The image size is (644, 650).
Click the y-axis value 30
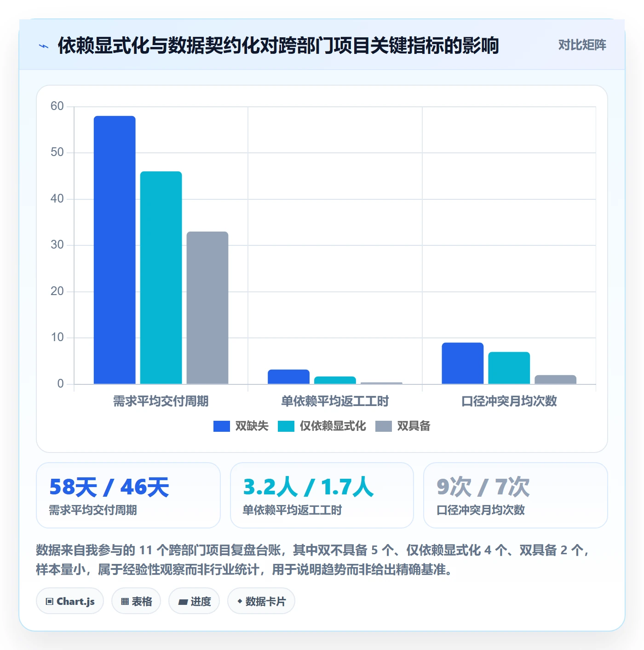(57, 245)
